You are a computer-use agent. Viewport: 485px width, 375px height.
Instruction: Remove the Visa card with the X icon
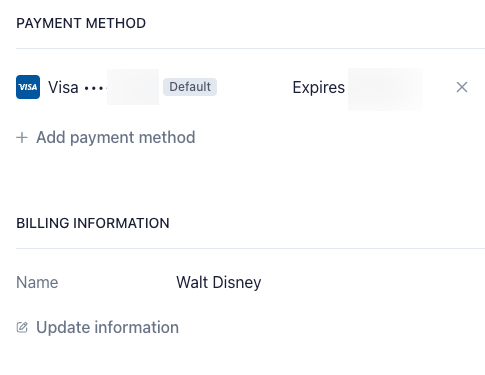pos(462,87)
